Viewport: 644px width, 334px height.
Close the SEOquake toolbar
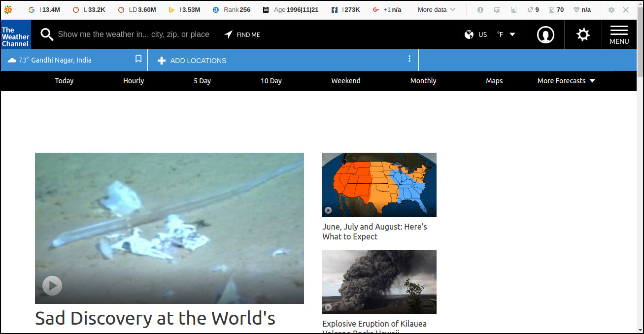coord(626,9)
